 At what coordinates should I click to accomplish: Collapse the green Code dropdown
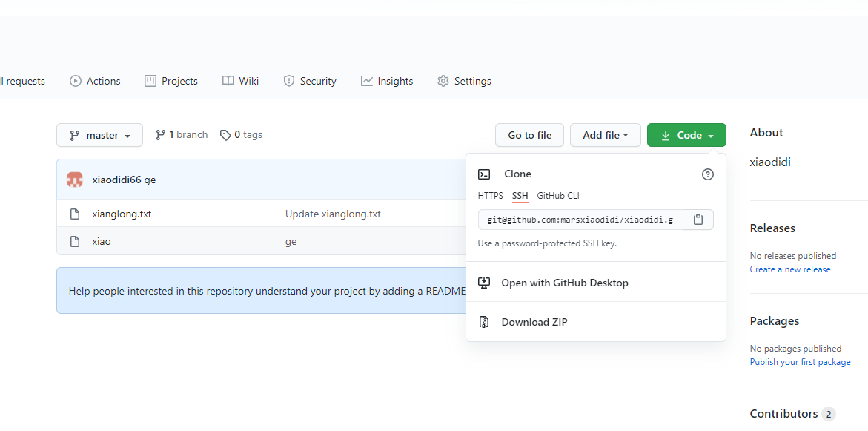click(x=686, y=135)
